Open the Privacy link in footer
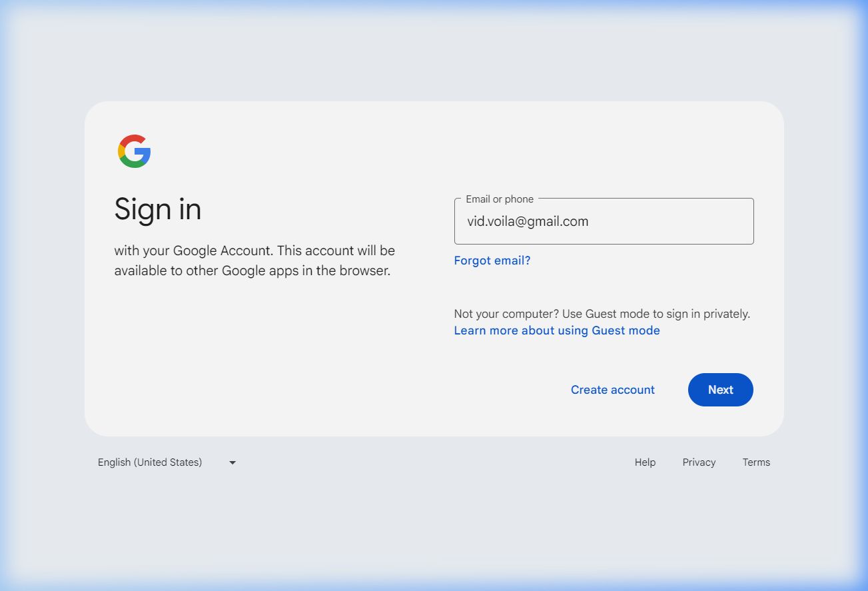Viewport: 868px width, 591px height. 699,462
